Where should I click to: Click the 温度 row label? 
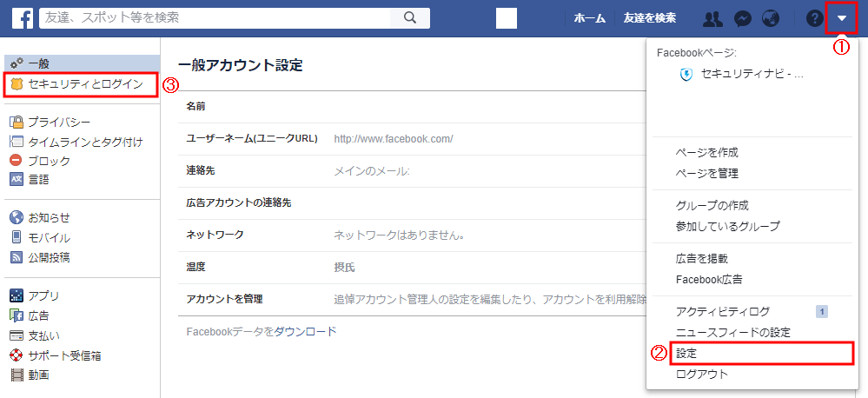pyautogui.click(x=195, y=268)
